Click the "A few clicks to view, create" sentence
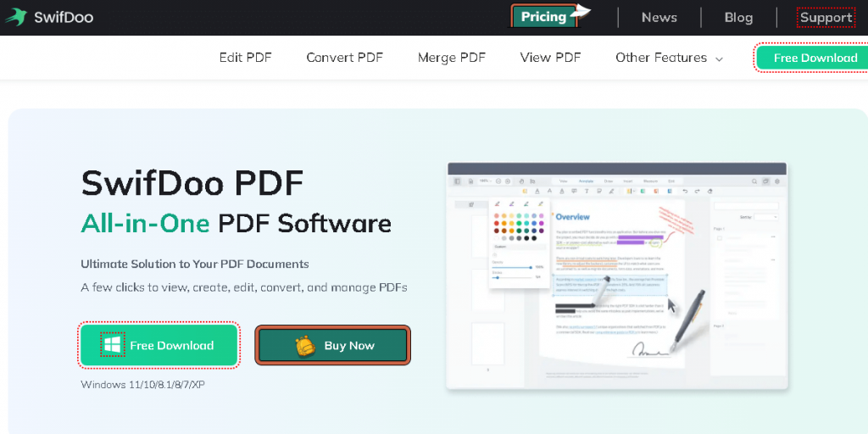The height and width of the screenshot is (434, 868). click(x=244, y=287)
